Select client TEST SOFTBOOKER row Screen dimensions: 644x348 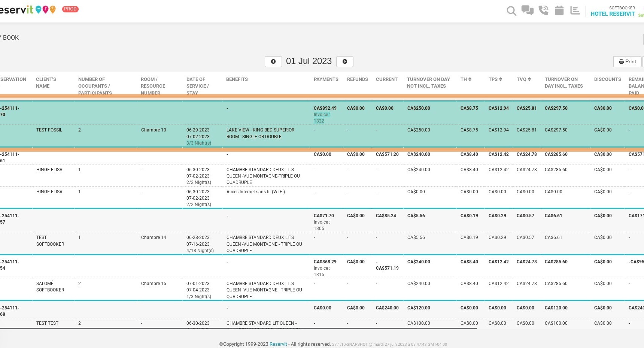click(x=50, y=240)
